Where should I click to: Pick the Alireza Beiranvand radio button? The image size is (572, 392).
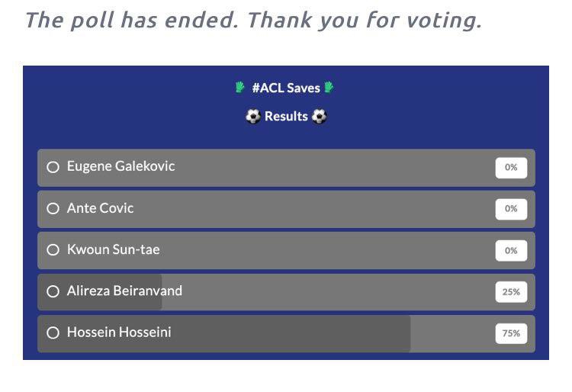pos(53,291)
